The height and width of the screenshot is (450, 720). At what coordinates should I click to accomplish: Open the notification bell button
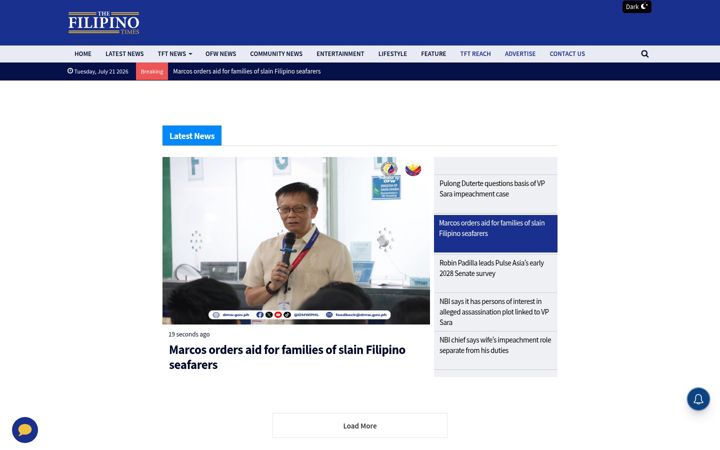pos(698,399)
